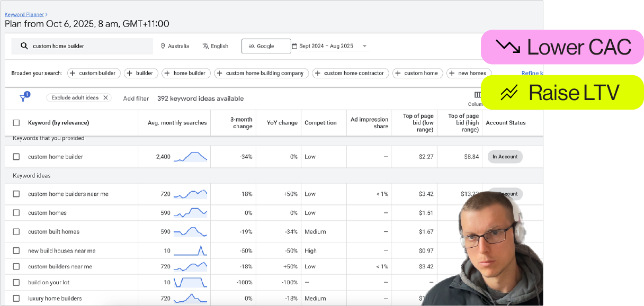Select all keywords header checkbox
644x306 pixels.
coord(16,123)
